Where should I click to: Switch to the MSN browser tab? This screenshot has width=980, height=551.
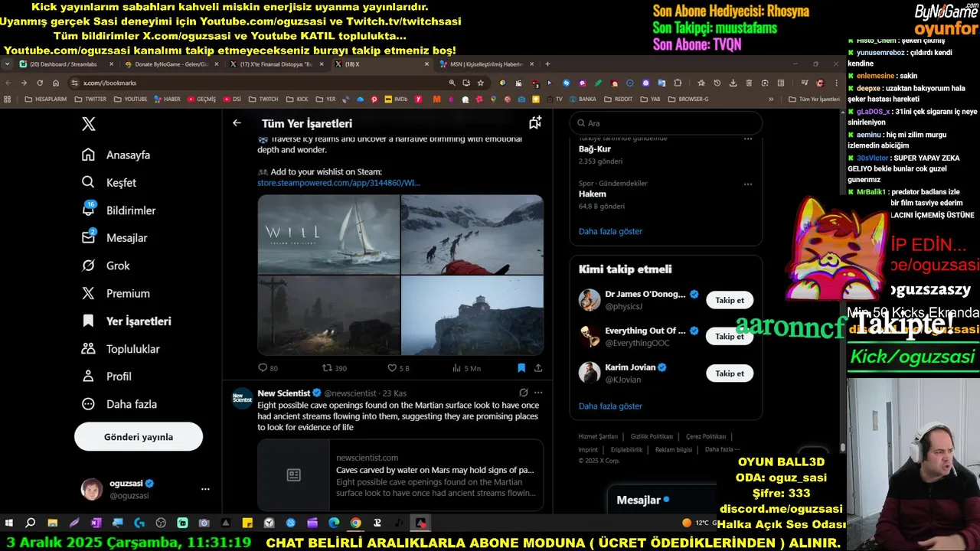click(x=487, y=64)
